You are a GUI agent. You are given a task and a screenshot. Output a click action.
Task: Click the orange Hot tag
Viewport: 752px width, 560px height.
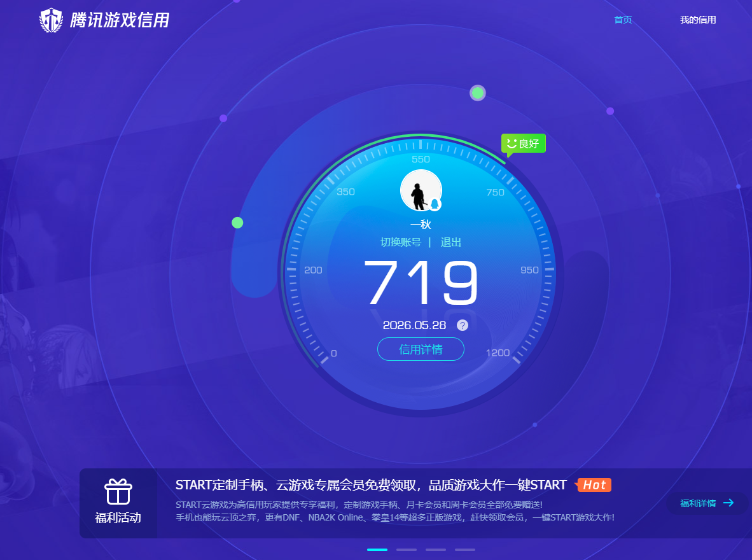pyautogui.click(x=594, y=485)
